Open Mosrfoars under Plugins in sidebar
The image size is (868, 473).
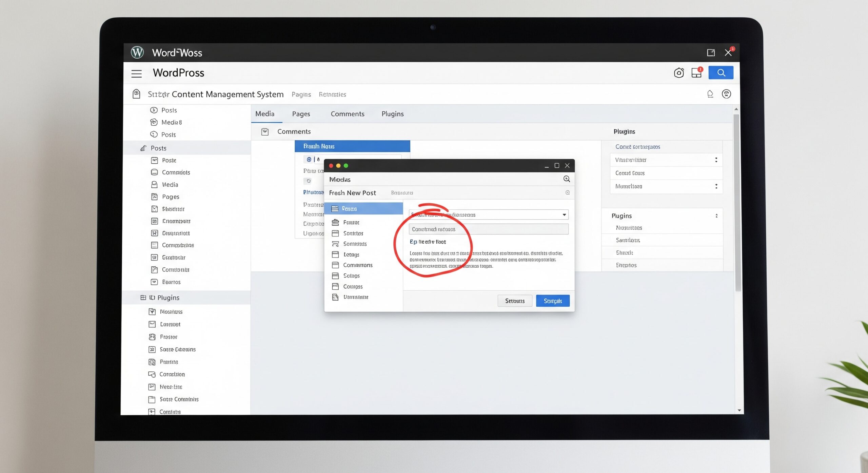pyautogui.click(x=171, y=312)
